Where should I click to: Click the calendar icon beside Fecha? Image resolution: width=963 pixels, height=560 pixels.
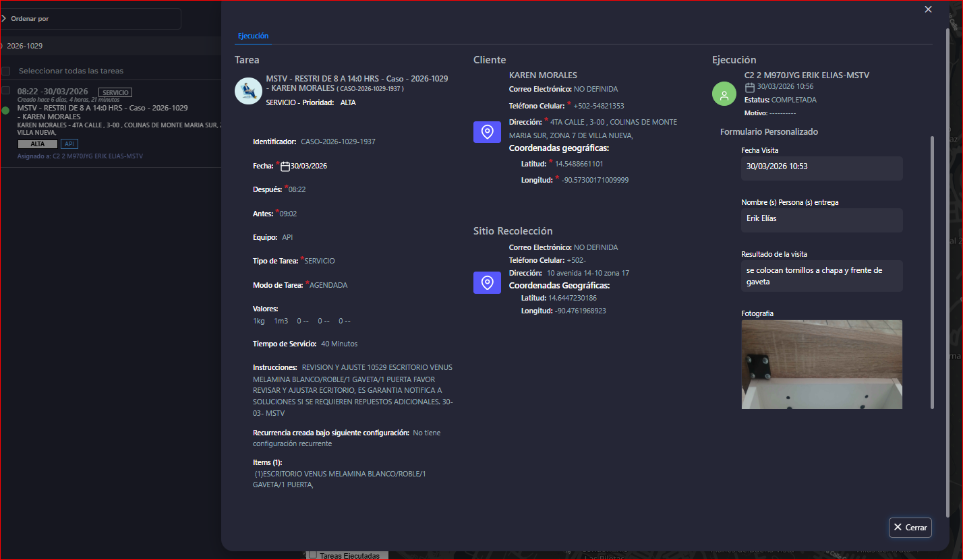(x=285, y=166)
